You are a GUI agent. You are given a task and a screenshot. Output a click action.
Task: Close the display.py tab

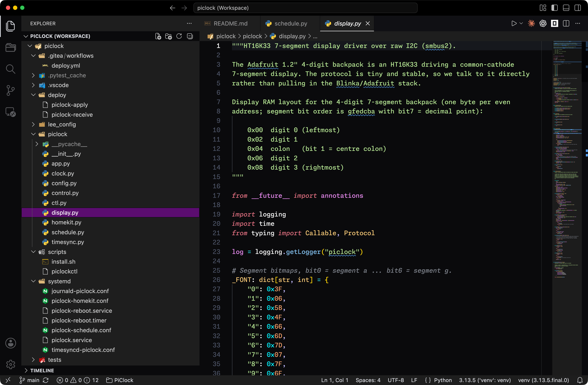coord(368,24)
